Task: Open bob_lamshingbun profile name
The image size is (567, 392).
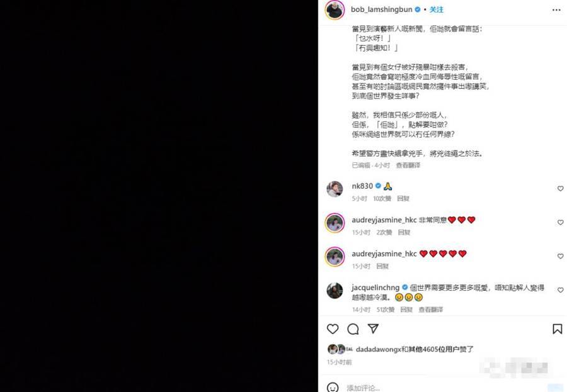Action: coord(382,10)
